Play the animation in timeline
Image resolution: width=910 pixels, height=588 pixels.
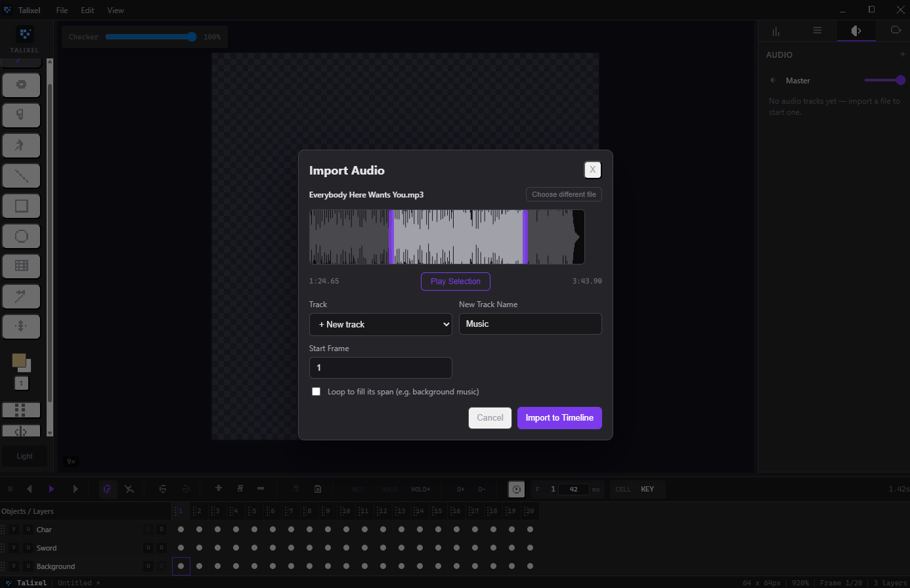coord(51,489)
